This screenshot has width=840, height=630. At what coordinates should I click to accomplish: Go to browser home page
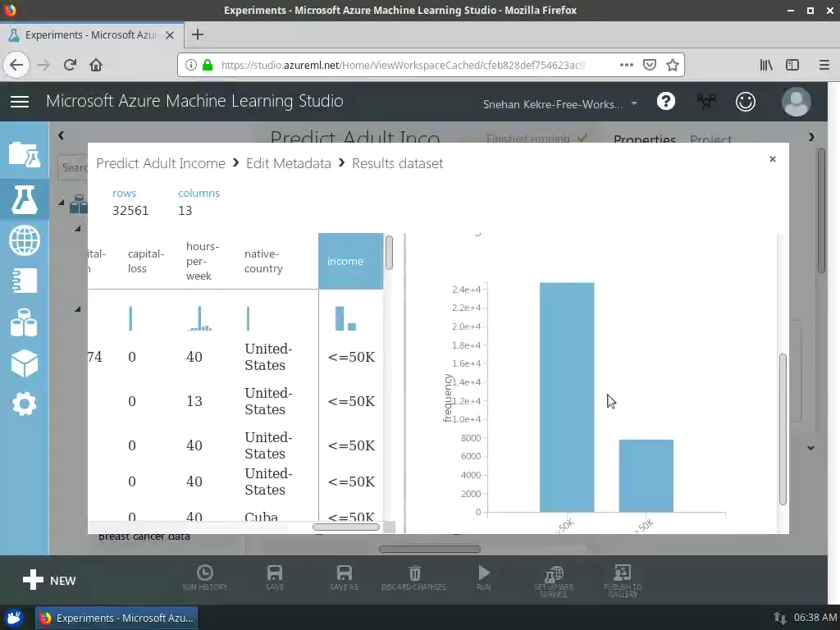[96, 65]
